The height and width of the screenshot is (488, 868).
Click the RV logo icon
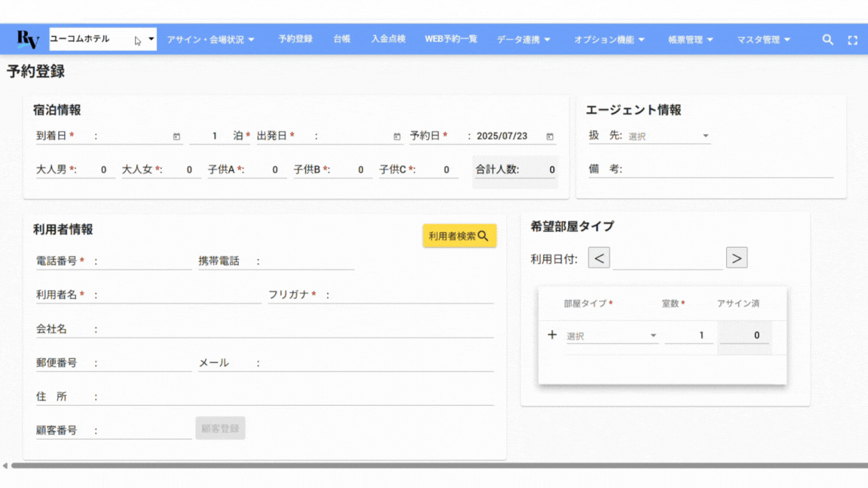[x=28, y=39]
